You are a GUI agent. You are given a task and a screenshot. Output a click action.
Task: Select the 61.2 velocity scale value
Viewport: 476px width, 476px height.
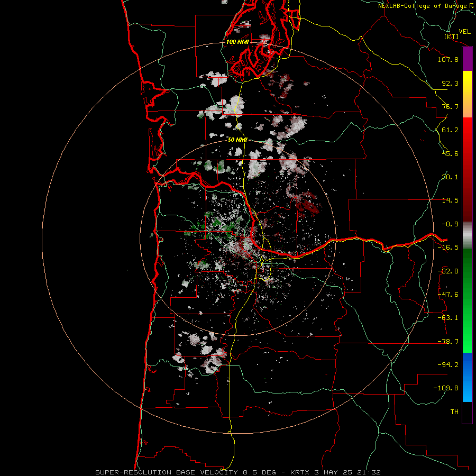click(450, 130)
